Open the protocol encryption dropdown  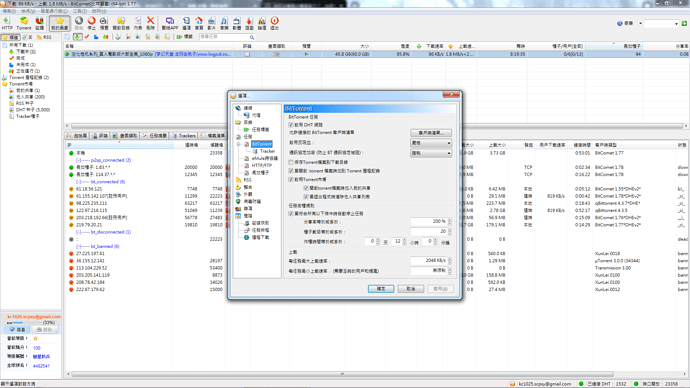pyautogui.click(x=431, y=153)
